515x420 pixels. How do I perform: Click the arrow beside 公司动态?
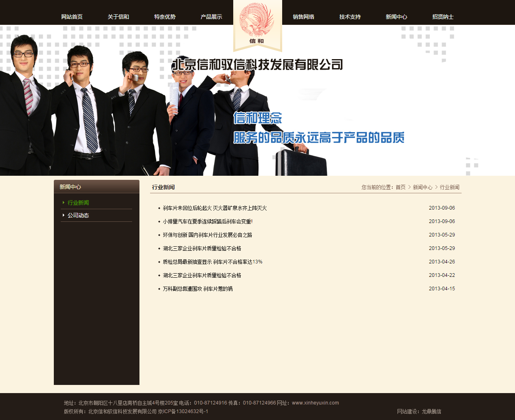pyautogui.click(x=64, y=215)
